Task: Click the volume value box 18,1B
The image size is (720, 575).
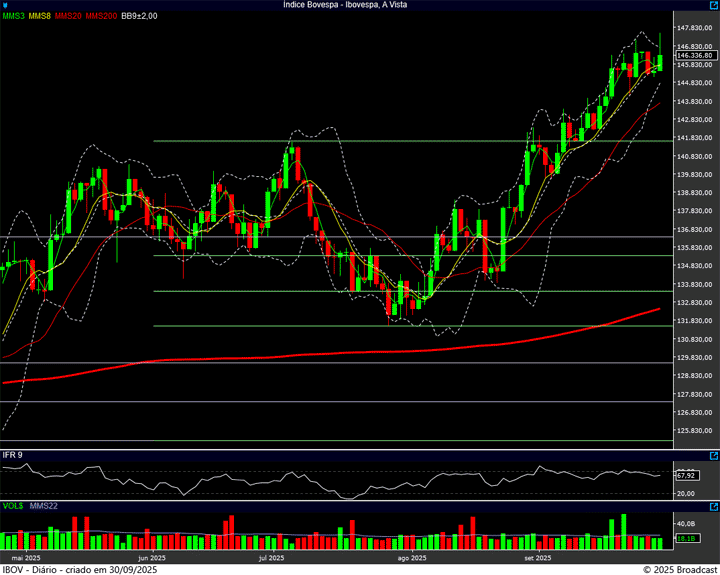Action: coord(686,539)
